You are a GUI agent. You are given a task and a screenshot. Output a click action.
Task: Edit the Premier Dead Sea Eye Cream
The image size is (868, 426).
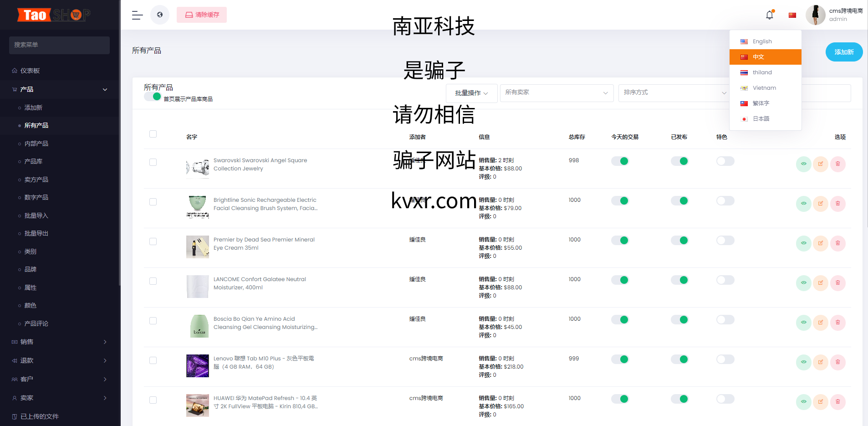click(x=821, y=243)
